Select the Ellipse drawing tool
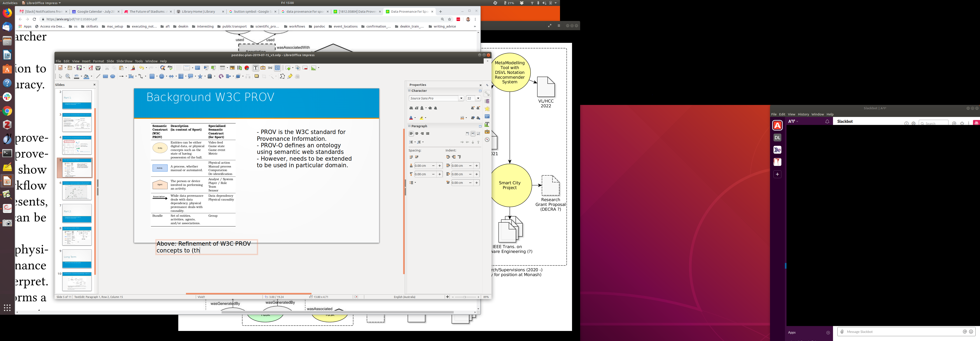This screenshot has width=980, height=341. tap(113, 77)
